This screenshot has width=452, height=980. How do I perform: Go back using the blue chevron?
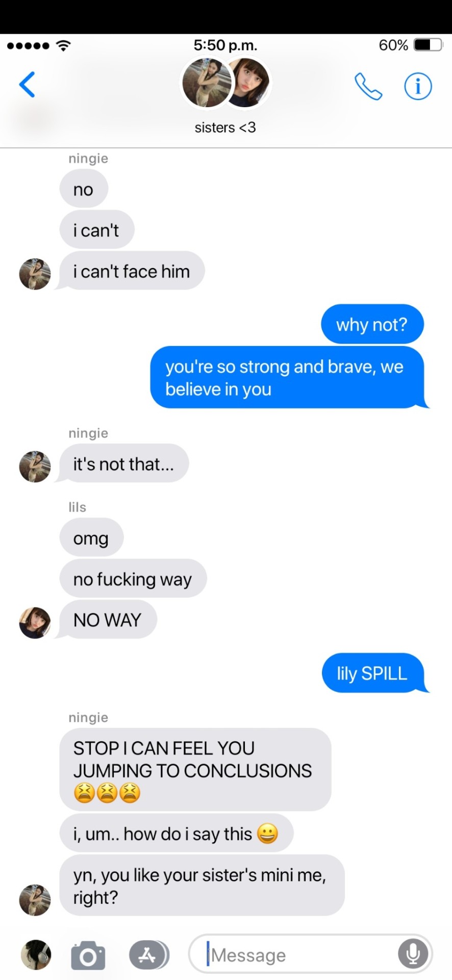coord(27,84)
